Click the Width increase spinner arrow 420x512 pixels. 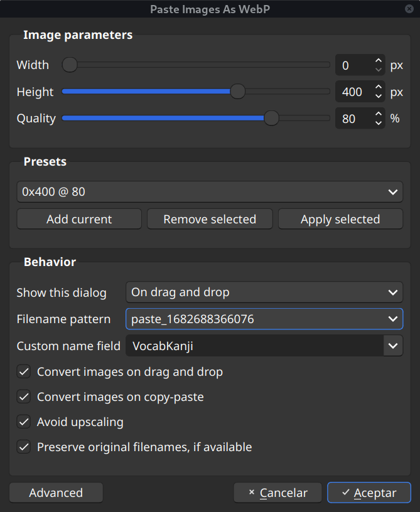378,61
